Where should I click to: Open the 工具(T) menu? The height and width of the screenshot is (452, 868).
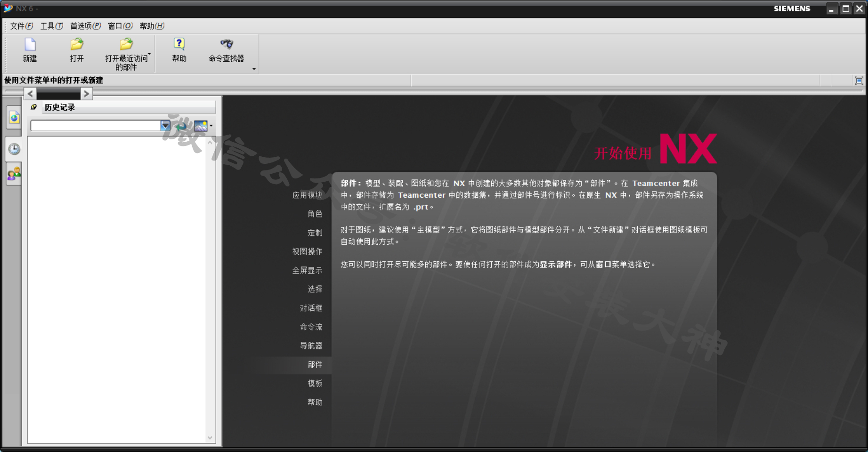(x=52, y=26)
